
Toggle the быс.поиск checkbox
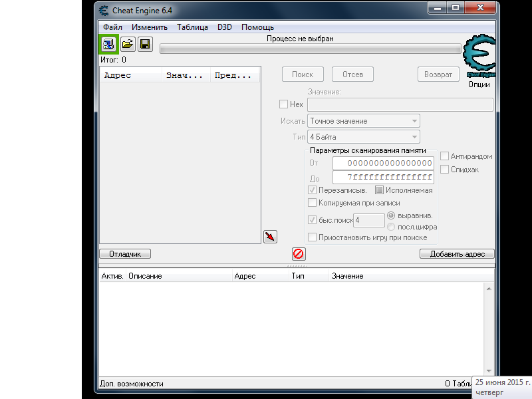click(x=312, y=220)
